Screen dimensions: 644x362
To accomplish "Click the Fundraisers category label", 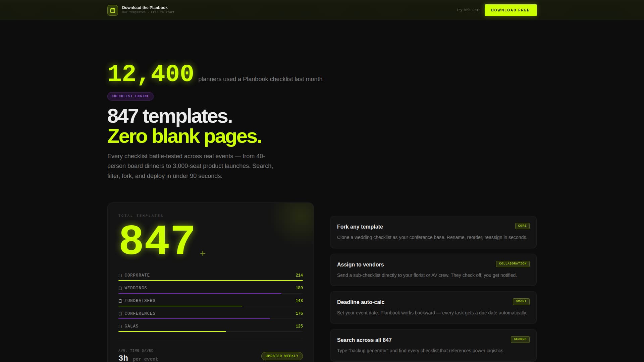I will [x=140, y=301].
